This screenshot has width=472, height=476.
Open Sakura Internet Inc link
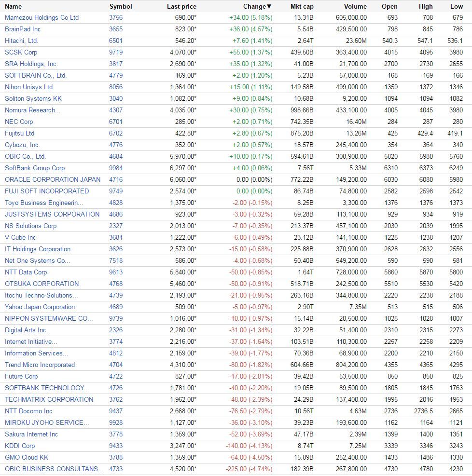tap(31, 434)
